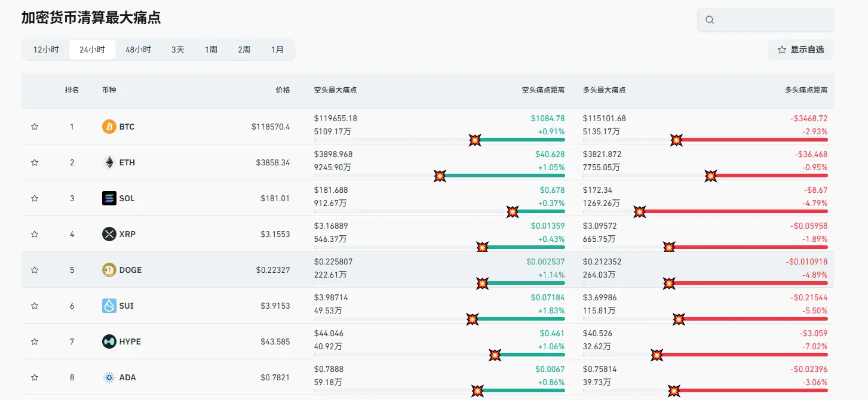
Task: Choose the 2周 timeframe tab
Action: [x=244, y=50]
